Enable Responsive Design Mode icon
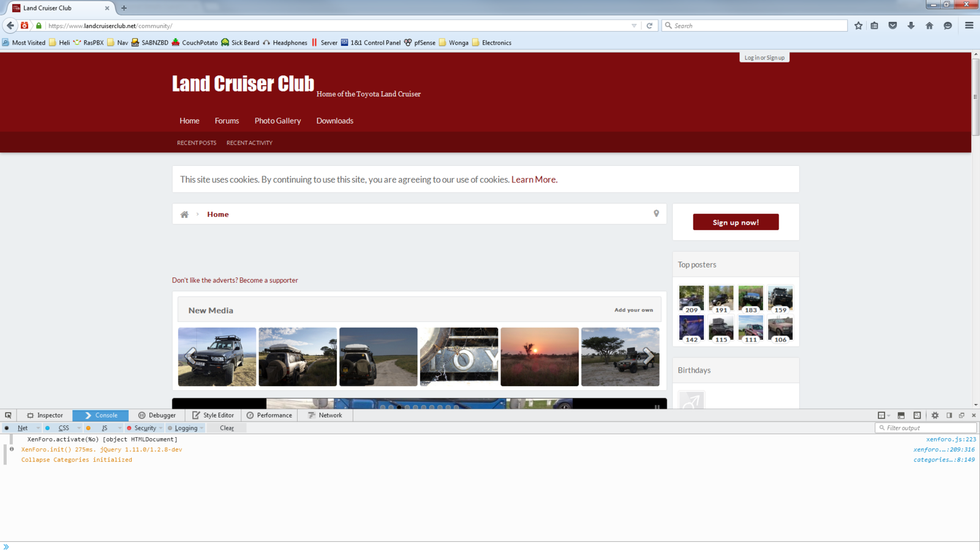980x551 pixels. (917, 415)
